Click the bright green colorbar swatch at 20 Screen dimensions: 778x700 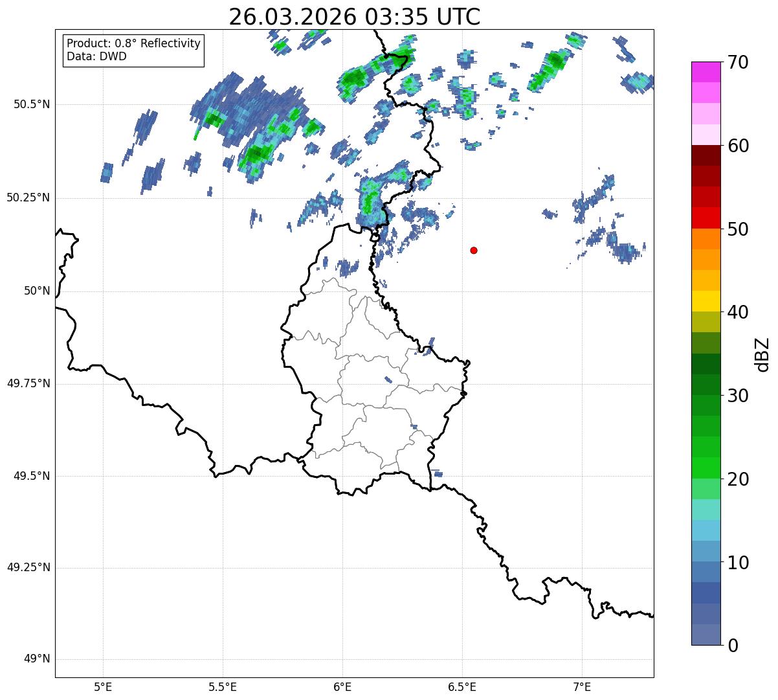[706, 468]
